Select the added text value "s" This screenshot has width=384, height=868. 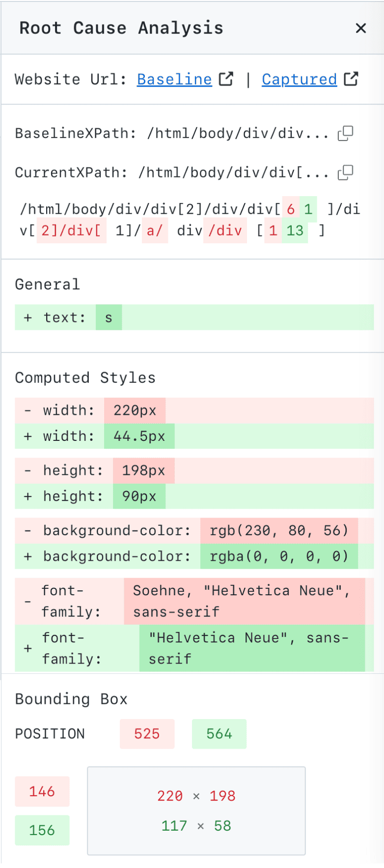tap(109, 318)
